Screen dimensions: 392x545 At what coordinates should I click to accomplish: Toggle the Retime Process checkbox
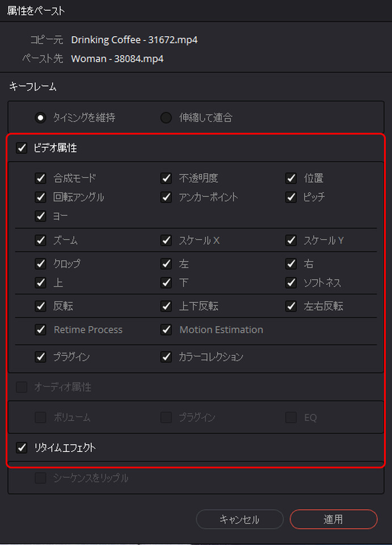[41, 329]
